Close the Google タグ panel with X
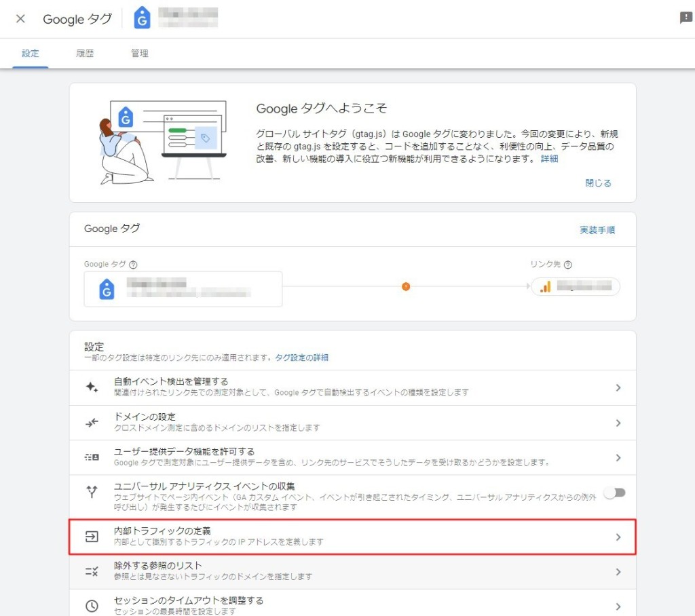This screenshot has width=695, height=616. tap(20, 19)
